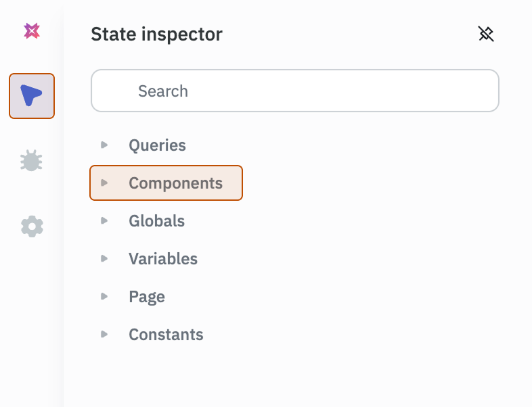532x407 pixels.
Task: Focus the State inspector search box
Action: click(x=295, y=91)
